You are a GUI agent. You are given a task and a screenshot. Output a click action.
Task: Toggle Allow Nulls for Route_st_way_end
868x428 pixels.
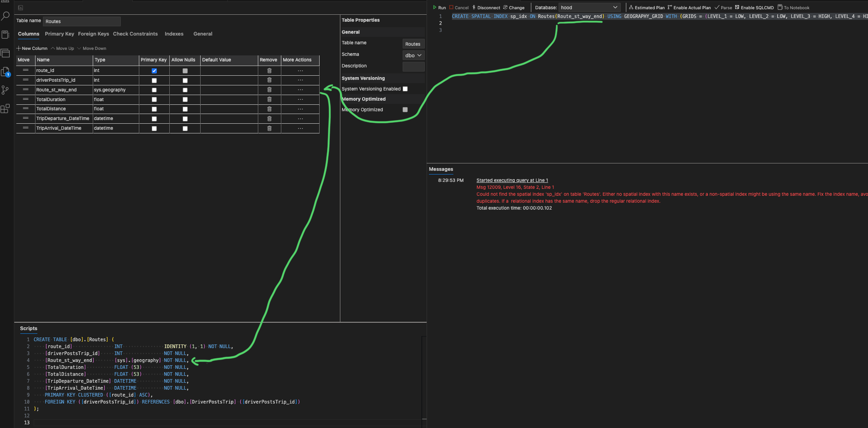click(185, 90)
